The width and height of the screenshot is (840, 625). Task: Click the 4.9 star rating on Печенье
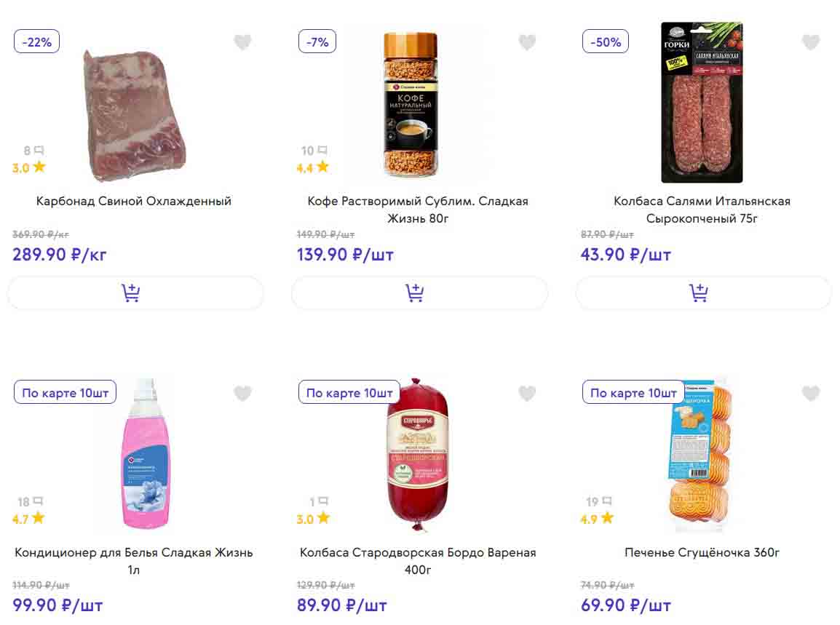(x=598, y=519)
